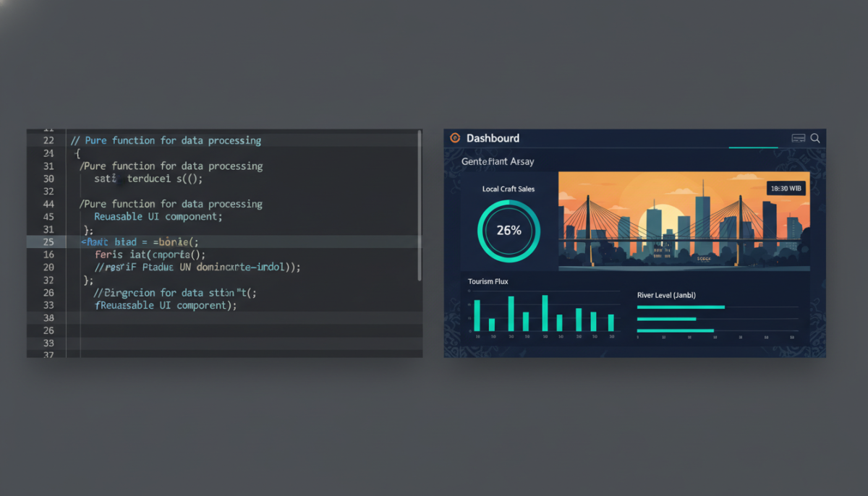868x496 pixels.
Task: Open search with the magnifier icon
Action: tap(815, 138)
